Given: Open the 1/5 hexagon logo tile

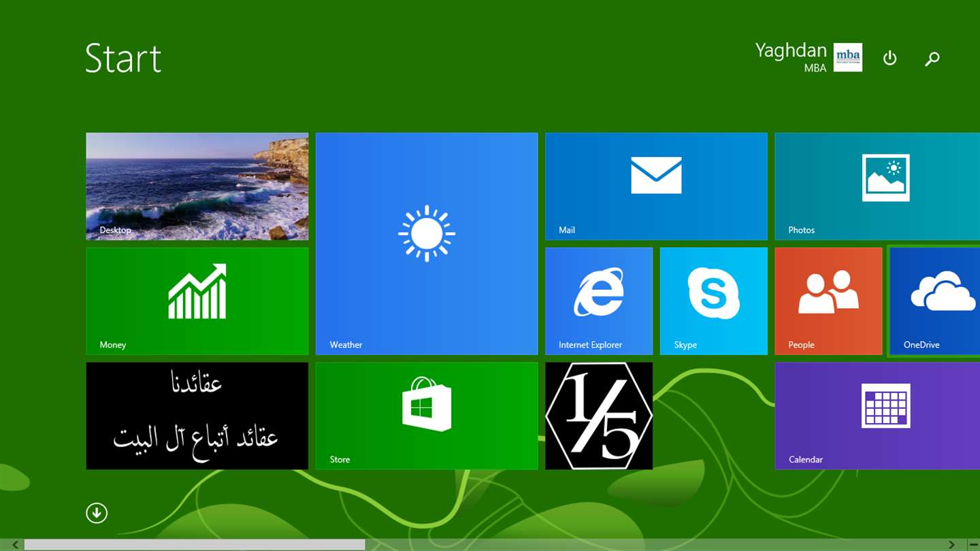Looking at the screenshot, I should (599, 416).
